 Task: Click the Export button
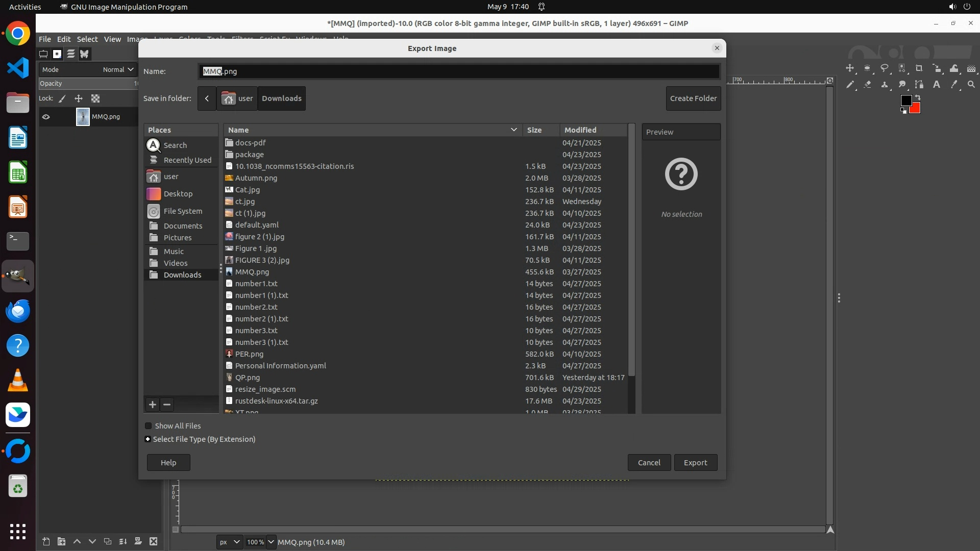(695, 463)
